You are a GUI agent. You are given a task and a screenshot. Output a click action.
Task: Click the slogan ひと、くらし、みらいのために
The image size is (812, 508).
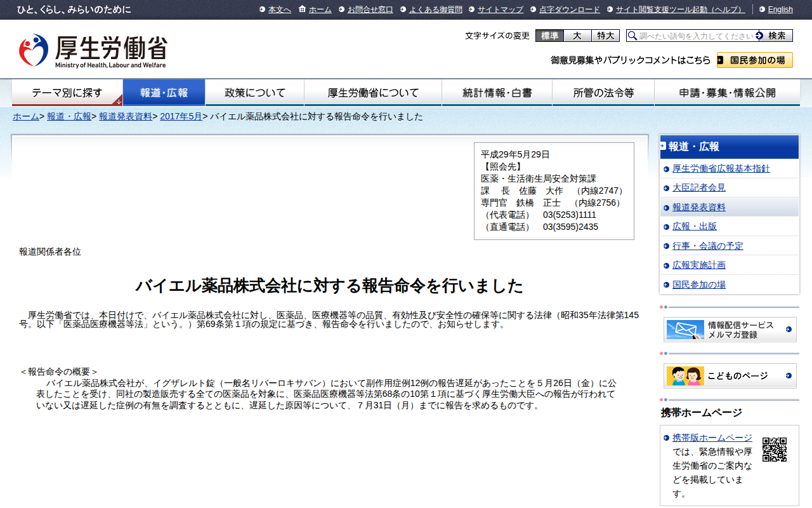(x=74, y=10)
